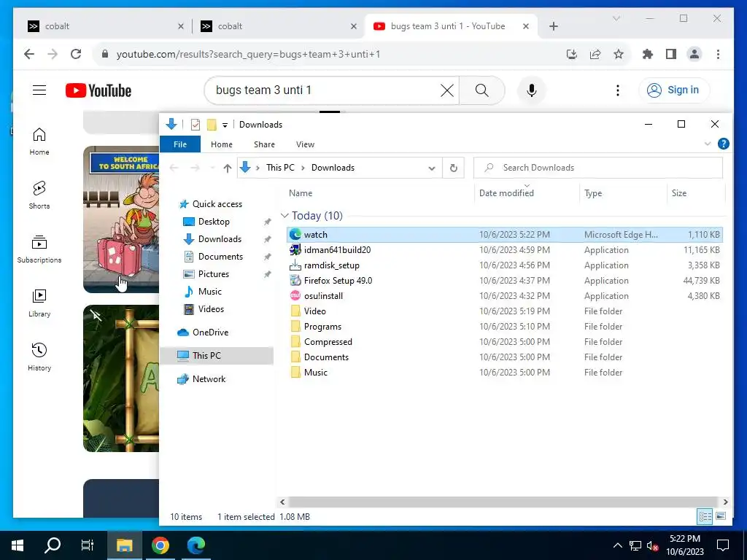The image size is (747, 560).
Task: Go up one folder level in Explorer
Action: tap(228, 168)
